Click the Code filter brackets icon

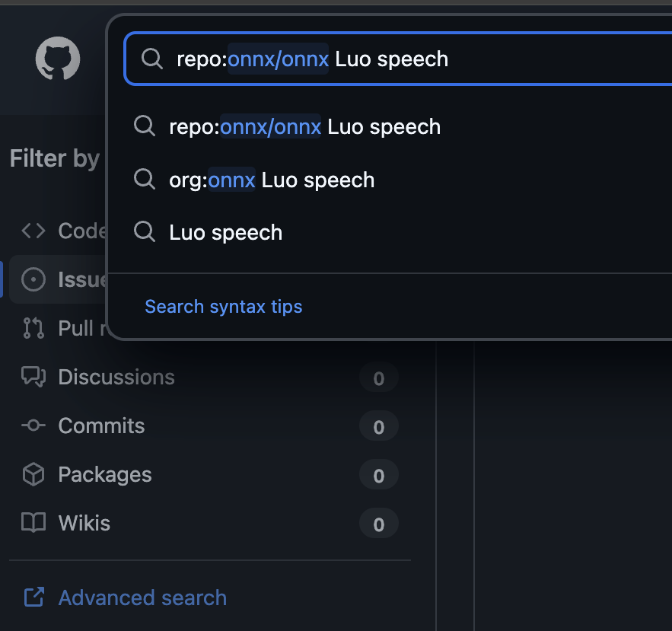(33, 231)
